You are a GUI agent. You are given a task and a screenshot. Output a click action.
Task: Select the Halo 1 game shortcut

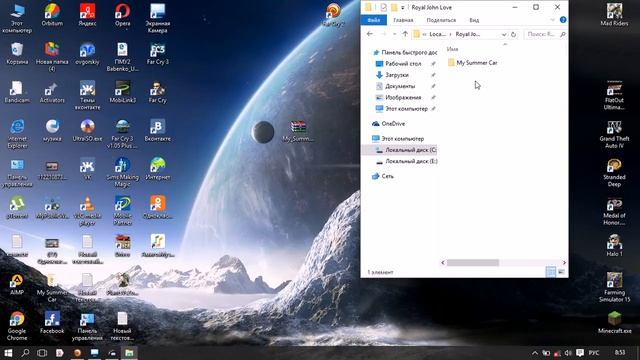point(614,245)
